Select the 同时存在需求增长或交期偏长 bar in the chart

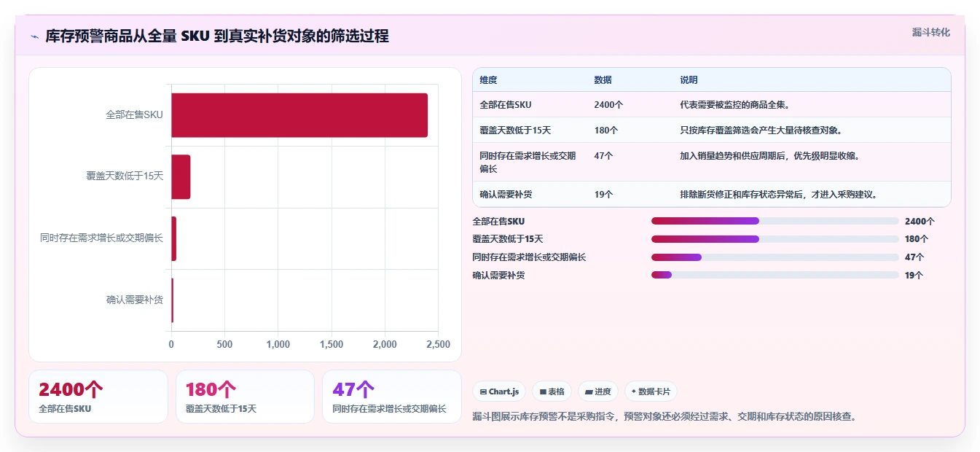174,238
